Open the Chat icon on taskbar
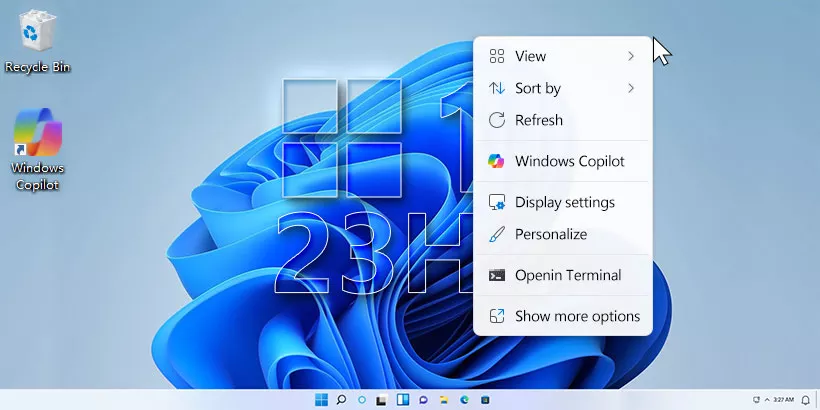 pos(424,400)
